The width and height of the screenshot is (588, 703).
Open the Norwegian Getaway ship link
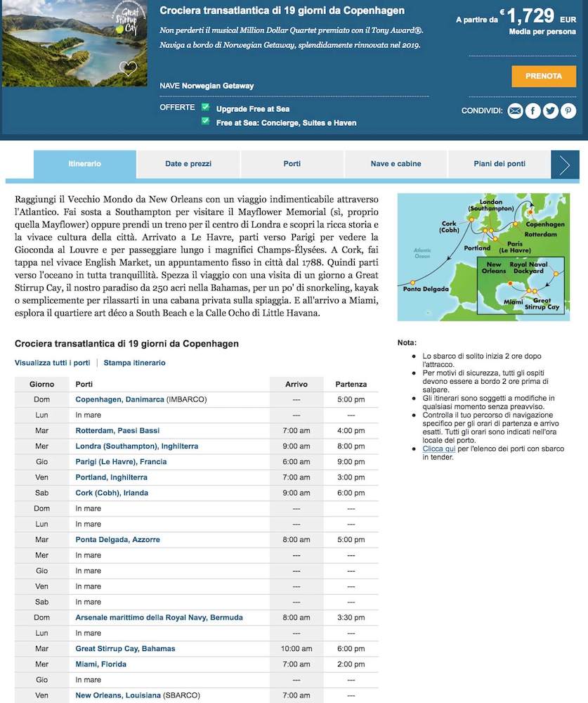tap(218, 86)
